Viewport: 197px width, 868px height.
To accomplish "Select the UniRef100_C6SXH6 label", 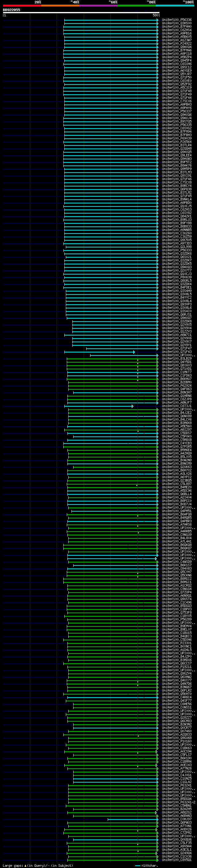I will [x=177, y=64].
